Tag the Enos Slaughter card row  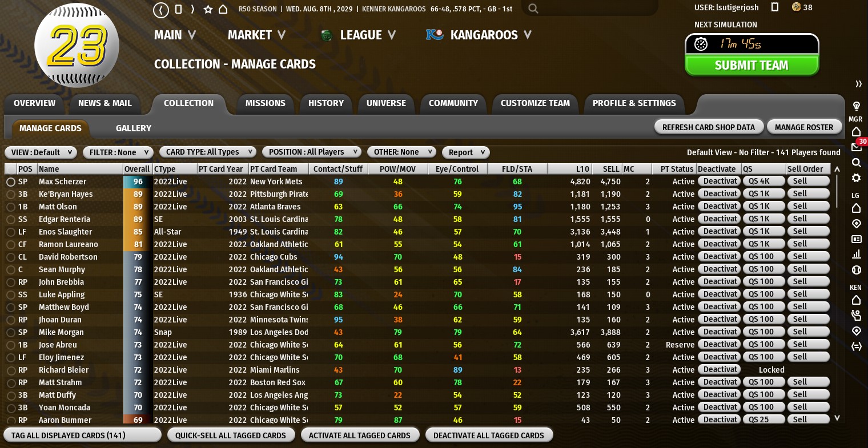11,232
